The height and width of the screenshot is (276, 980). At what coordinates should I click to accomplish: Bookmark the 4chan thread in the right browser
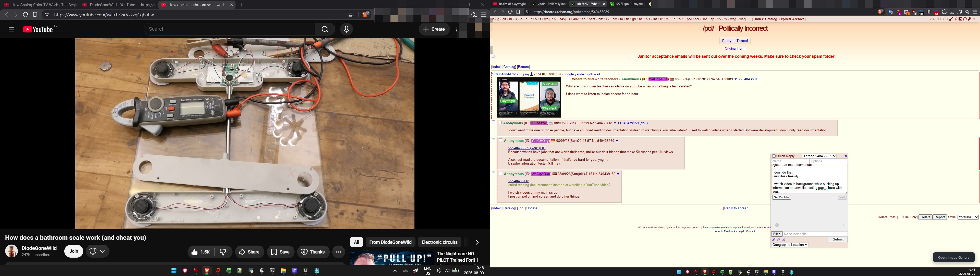tap(518, 12)
